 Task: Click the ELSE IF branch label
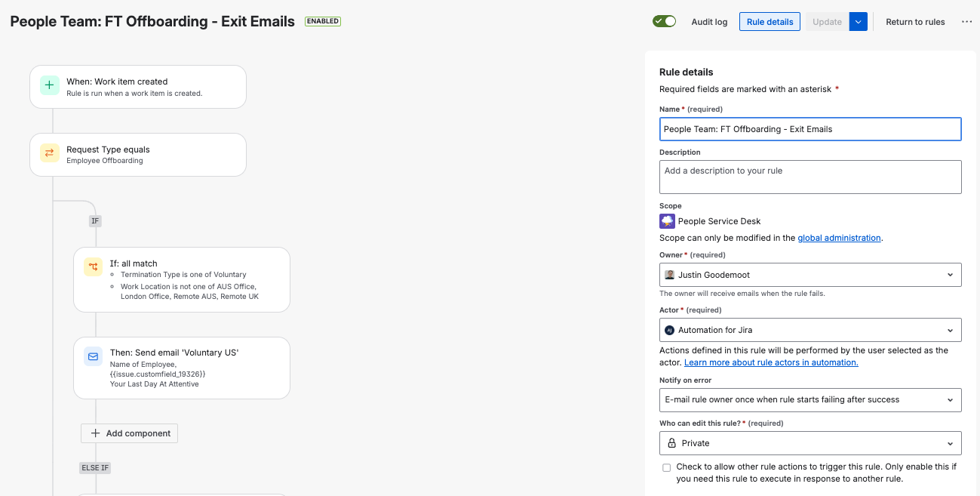click(x=95, y=468)
